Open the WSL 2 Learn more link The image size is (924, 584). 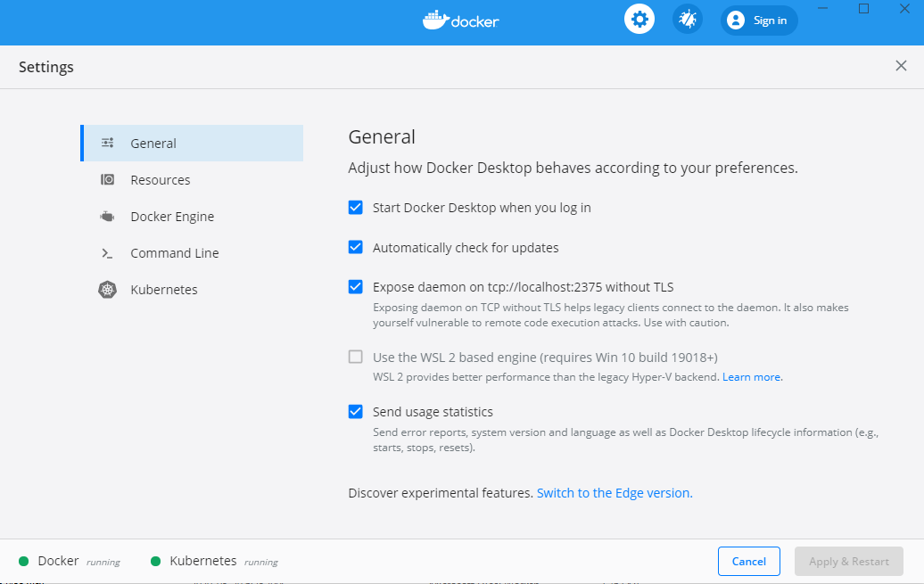tap(753, 376)
